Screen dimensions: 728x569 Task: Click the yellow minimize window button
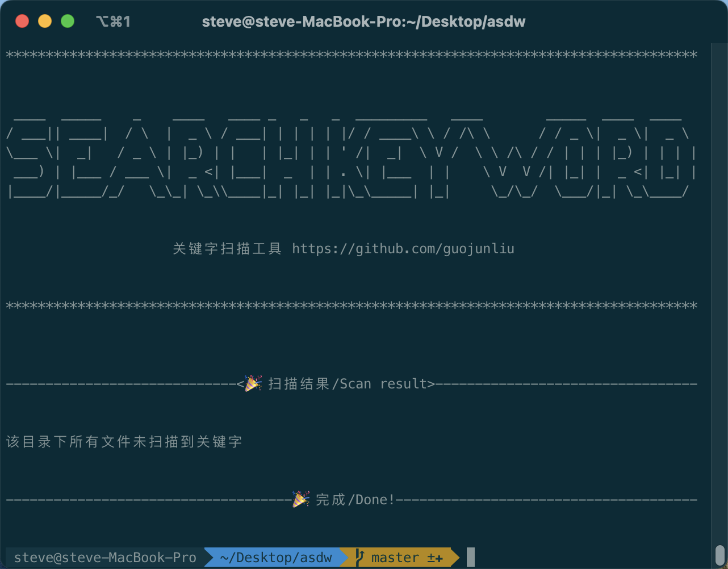[x=45, y=22]
